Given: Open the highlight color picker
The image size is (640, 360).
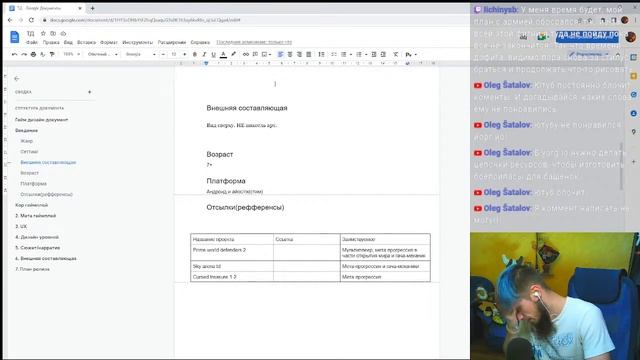Looking at the screenshot, I should click(233, 54).
